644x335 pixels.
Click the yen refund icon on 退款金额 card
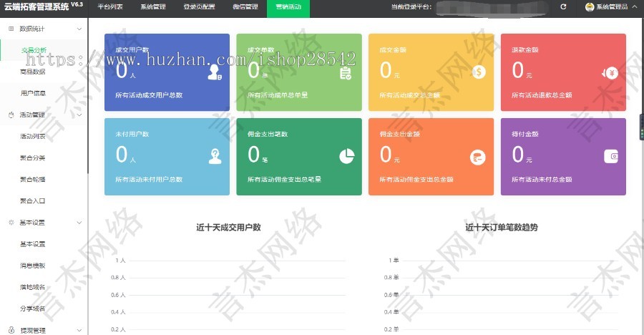pyautogui.click(x=610, y=73)
